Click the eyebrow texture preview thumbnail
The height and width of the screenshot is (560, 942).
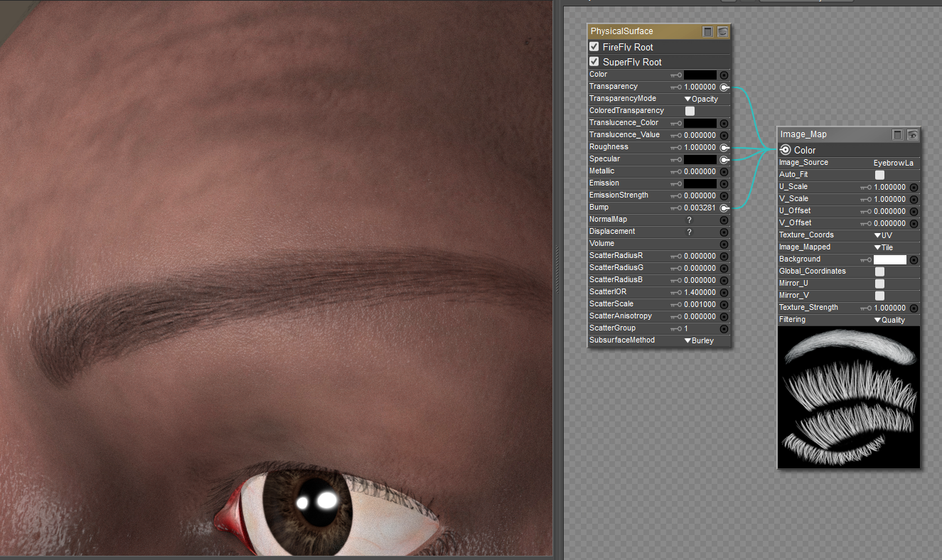848,397
